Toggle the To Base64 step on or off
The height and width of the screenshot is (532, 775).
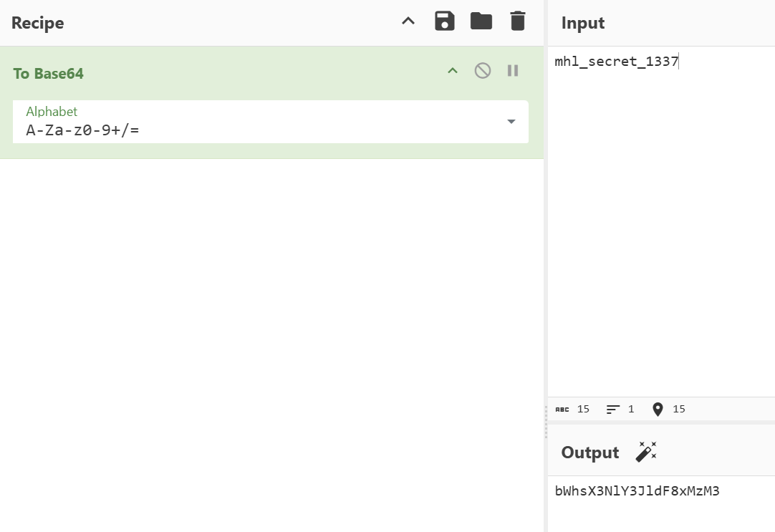coord(483,70)
